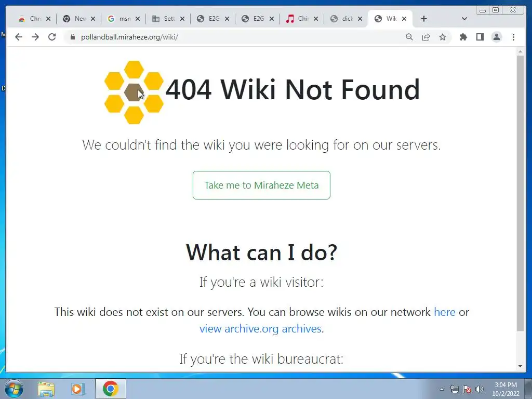
Task: Open Chrome three-dot menu
Action: pos(513,37)
